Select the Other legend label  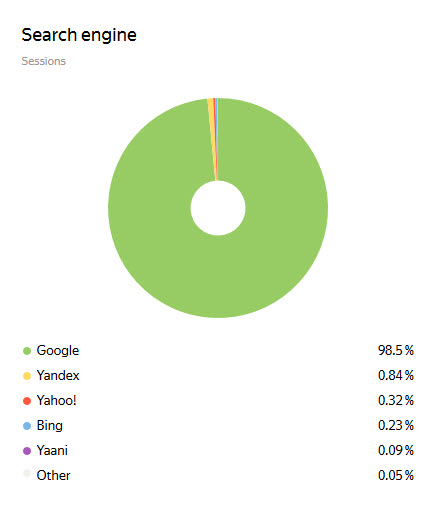point(53,475)
